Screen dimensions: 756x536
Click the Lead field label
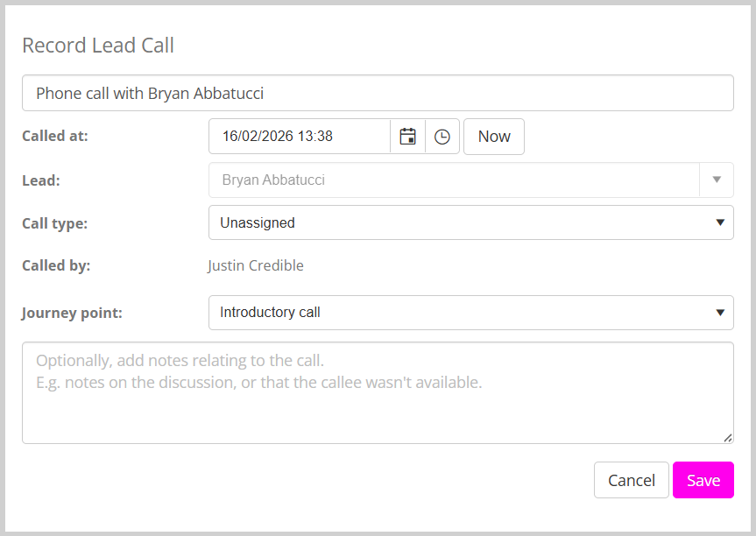click(x=40, y=180)
